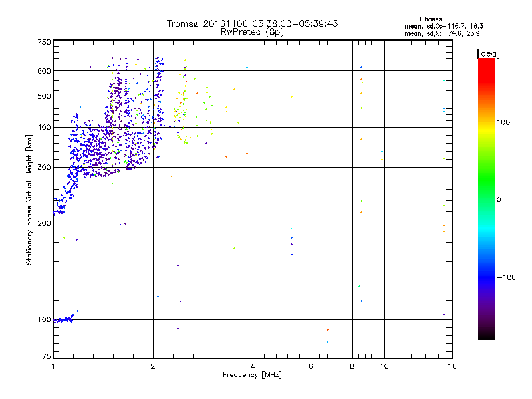Click the y-axis tick label '400'
The height and width of the screenshot is (399, 532).
click(44, 127)
